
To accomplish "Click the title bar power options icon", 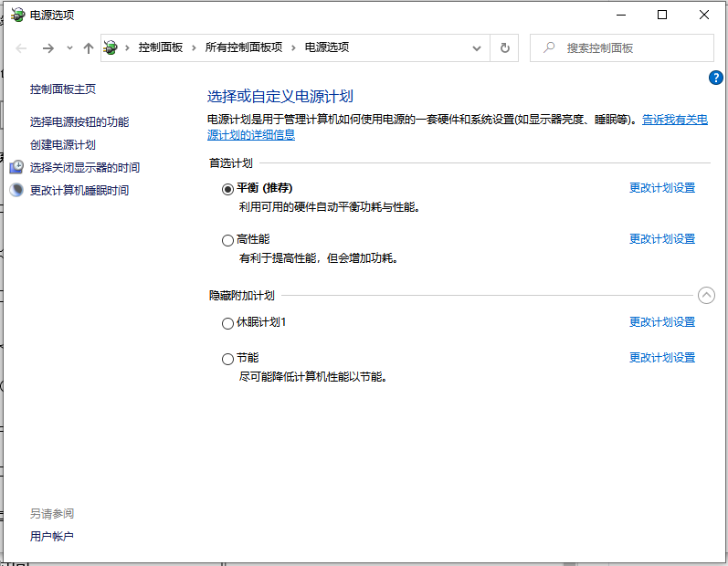I will tap(17, 15).
